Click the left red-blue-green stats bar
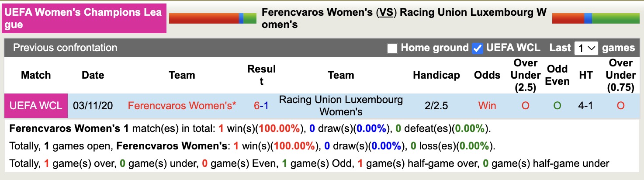This screenshot has height=180, width=644. coord(212,18)
